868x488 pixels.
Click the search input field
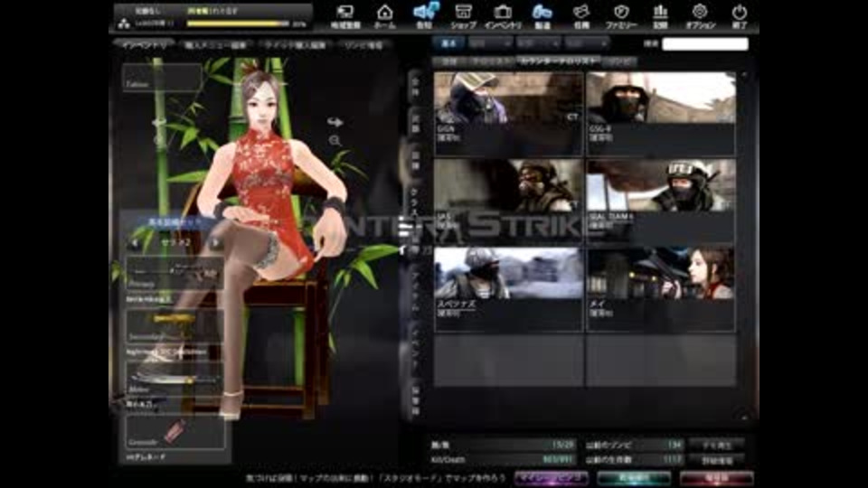click(x=704, y=43)
